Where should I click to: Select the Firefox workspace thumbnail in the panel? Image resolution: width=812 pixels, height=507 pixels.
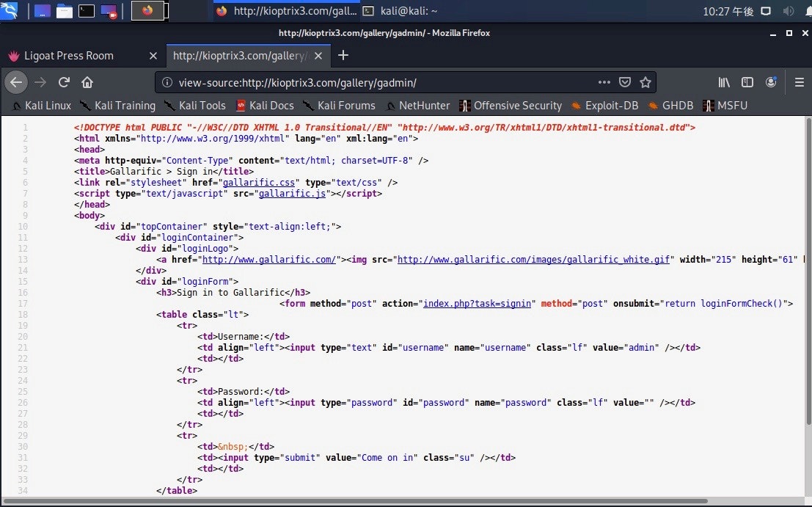coord(148,10)
